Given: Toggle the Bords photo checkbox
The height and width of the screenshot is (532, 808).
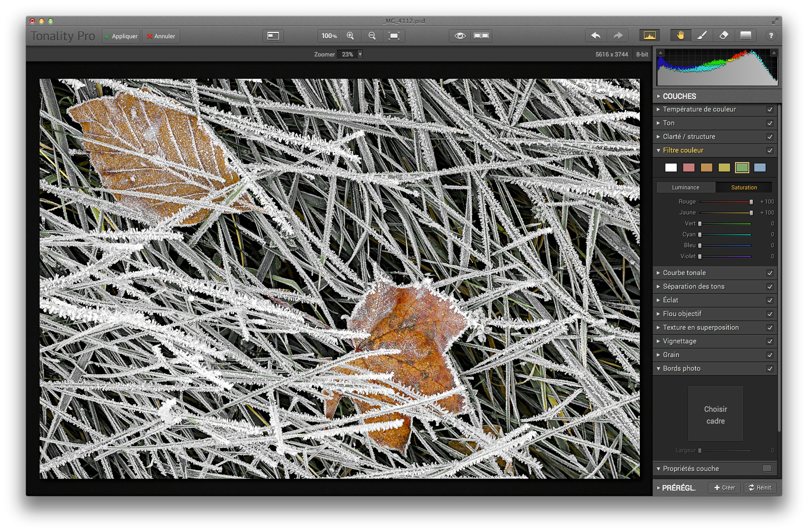Looking at the screenshot, I should pos(770,369).
